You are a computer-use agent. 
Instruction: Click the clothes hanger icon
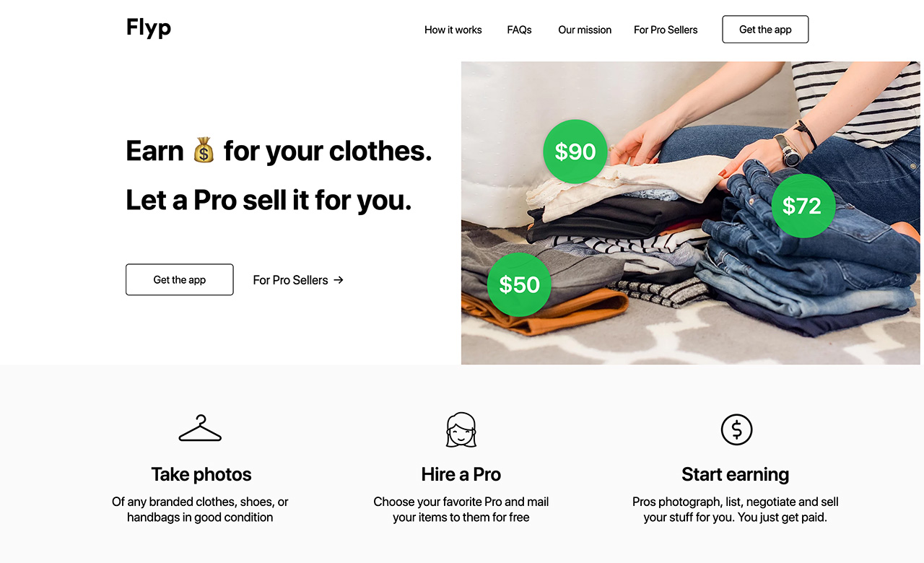tap(200, 429)
